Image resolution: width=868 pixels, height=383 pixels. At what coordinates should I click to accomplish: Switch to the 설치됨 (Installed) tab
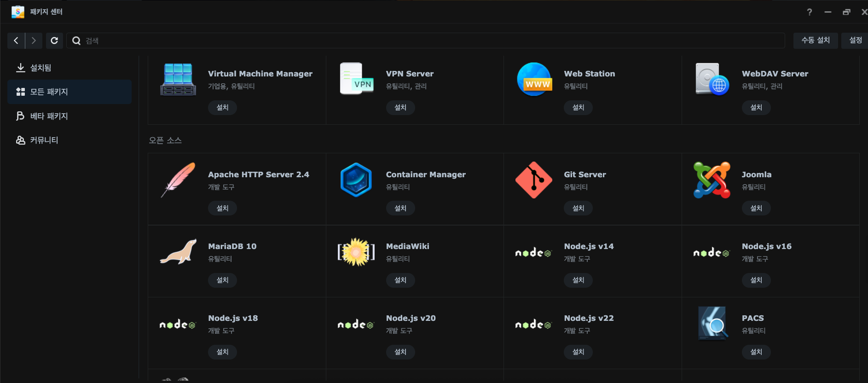[41, 68]
